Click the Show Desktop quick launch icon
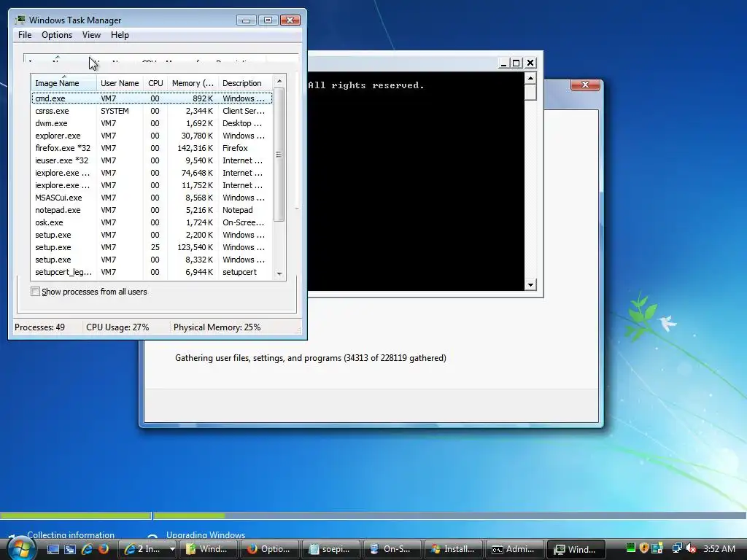Viewport: 747px width, 560px height. click(53, 549)
